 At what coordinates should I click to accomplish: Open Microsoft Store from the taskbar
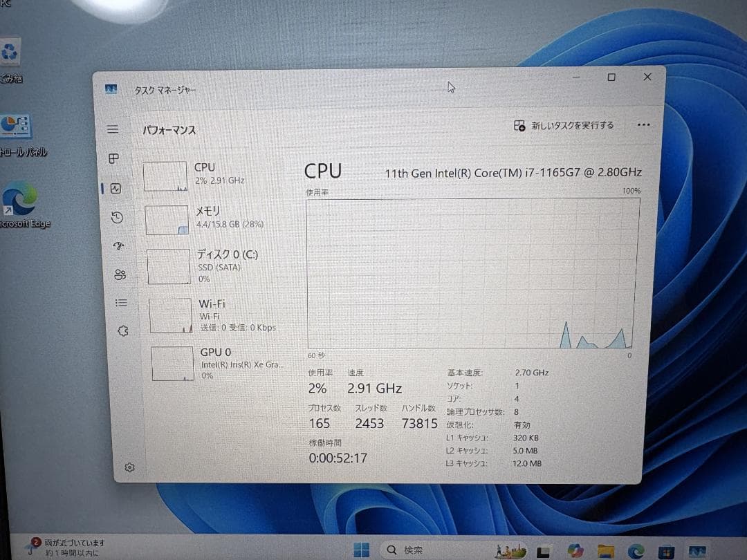[x=666, y=550]
